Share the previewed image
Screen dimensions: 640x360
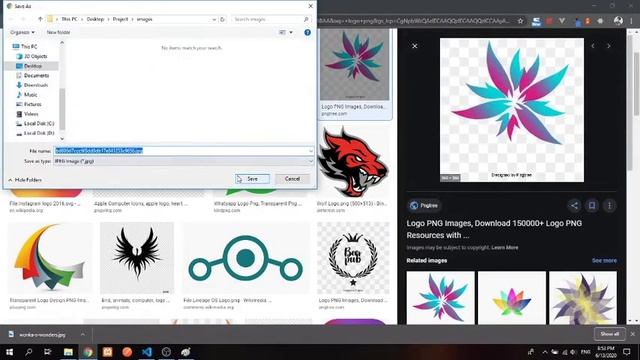(x=574, y=206)
